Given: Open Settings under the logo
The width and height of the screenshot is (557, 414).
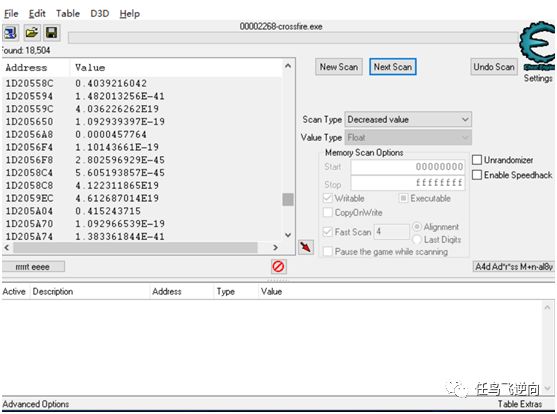Looking at the screenshot, I should tap(538, 78).
